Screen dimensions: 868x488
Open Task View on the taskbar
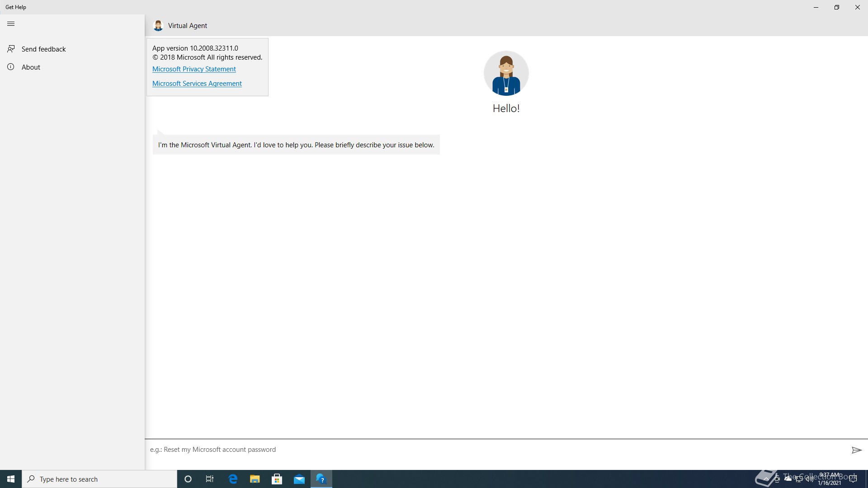(x=210, y=479)
